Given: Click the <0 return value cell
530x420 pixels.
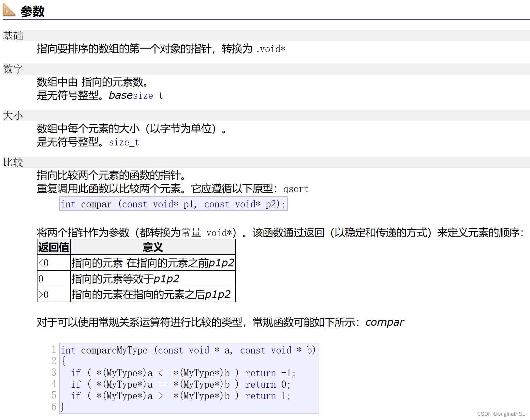Looking at the screenshot, I should click(x=54, y=263).
